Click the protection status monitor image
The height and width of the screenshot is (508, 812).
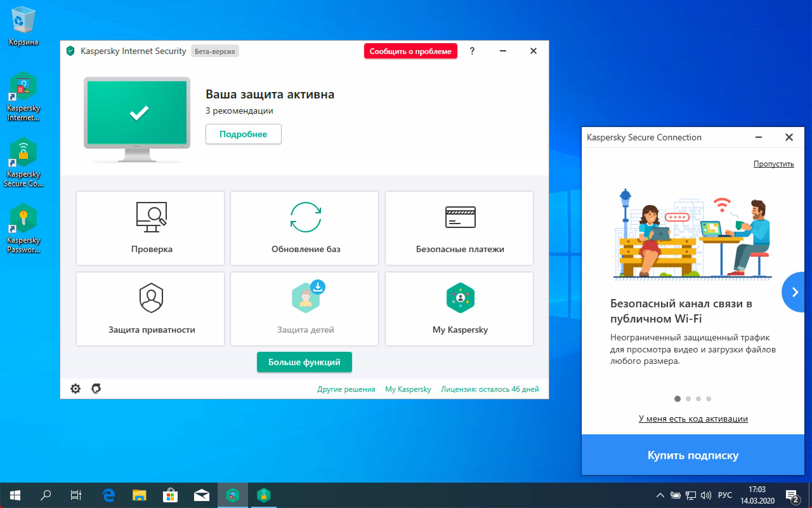(x=137, y=120)
